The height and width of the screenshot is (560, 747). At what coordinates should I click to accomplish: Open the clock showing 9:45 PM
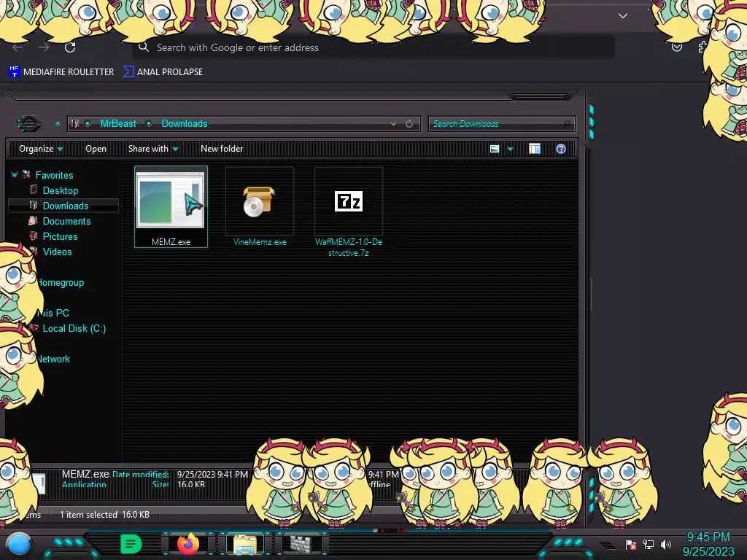pos(708,537)
